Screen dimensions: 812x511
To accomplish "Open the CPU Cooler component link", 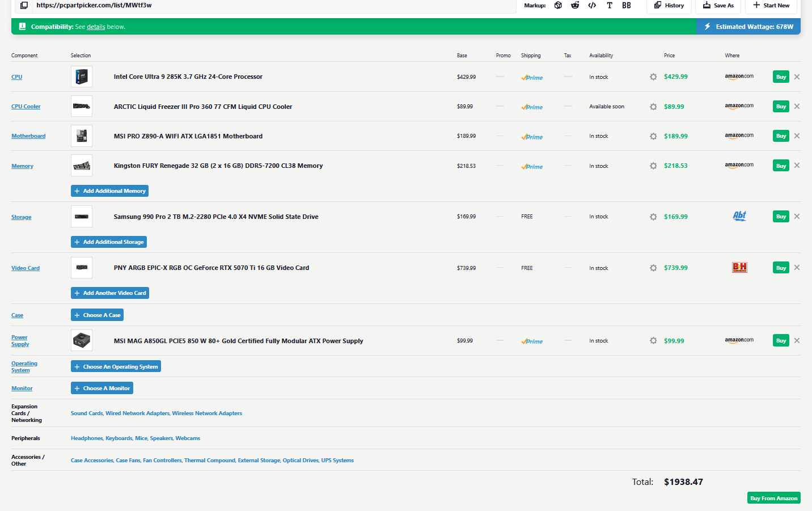I will [x=26, y=107].
